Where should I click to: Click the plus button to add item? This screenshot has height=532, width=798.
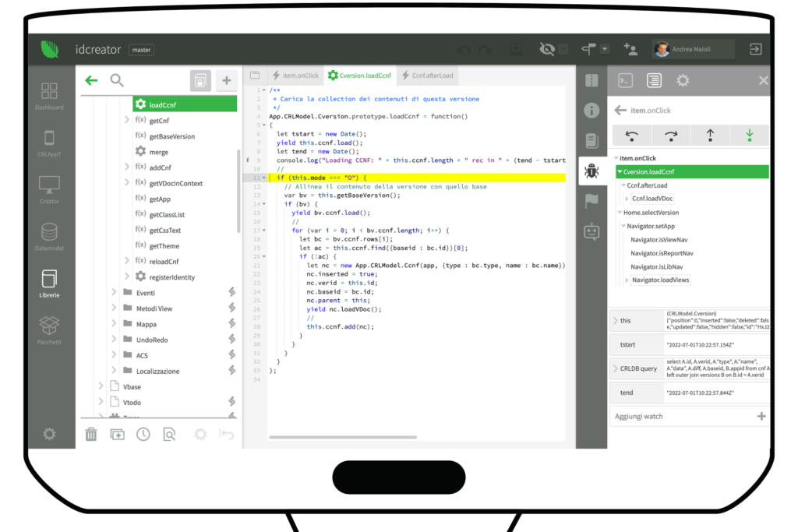point(227,80)
